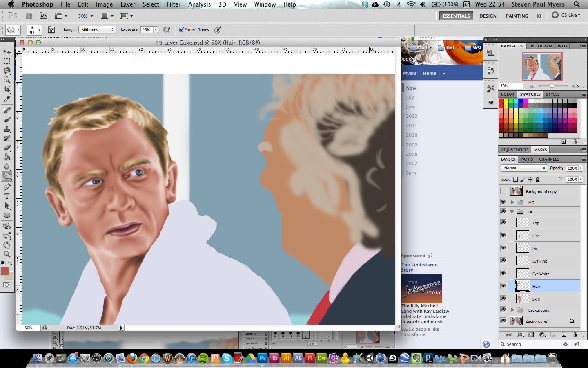Open the brush panel toggle icon
Viewport: 588px width, 368px height.
click(x=51, y=30)
